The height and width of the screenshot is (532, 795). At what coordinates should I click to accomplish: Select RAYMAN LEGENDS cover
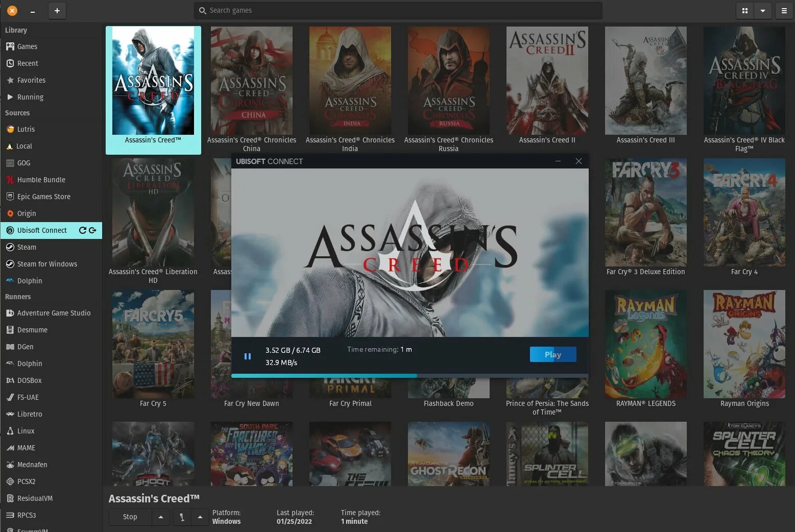pos(646,344)
